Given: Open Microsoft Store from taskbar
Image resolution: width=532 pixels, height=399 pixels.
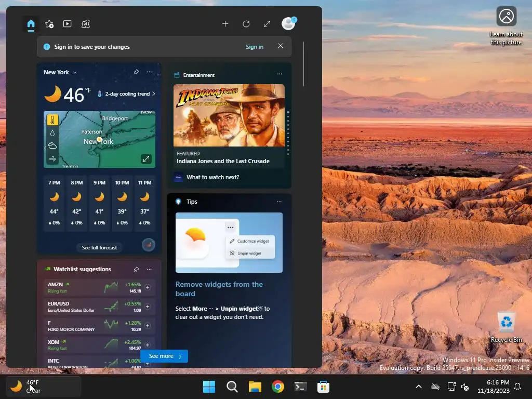Looking at the screenshot, I should (x=323, y=387).
